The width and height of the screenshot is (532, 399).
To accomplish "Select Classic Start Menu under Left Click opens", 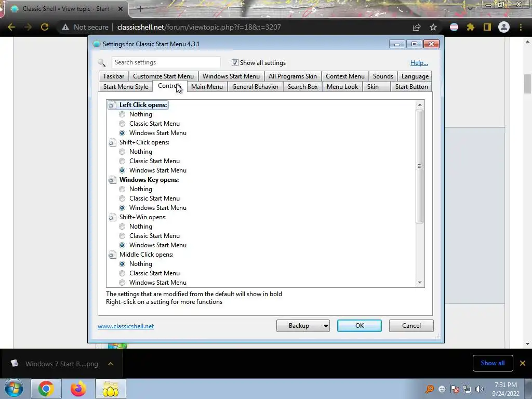I will point(122,124).
